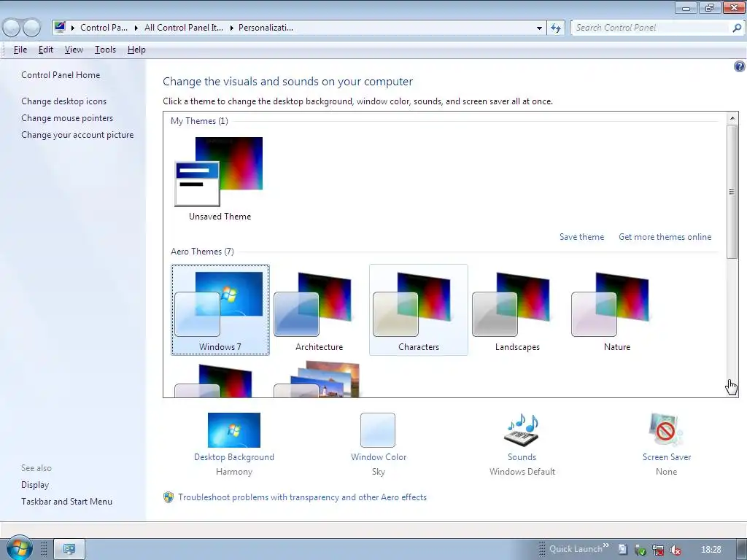The image size is (747, 560).
Task: Click the theme list scrollbar thumb
Action: point(732,192)
